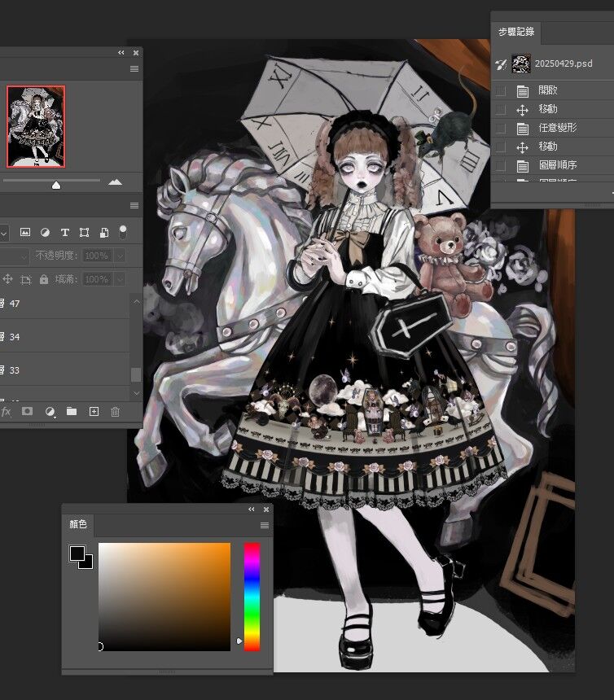Viewport: 614px width, 700px height.
Task: Filter layers by adjustment layer icon
Action: 45,232
